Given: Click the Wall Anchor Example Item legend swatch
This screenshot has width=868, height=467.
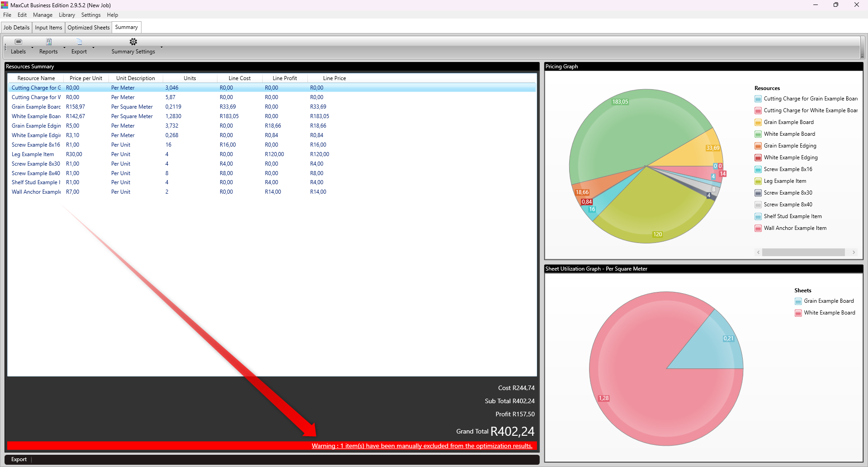Looking at the screenshot, I should (x=758, y=228).
